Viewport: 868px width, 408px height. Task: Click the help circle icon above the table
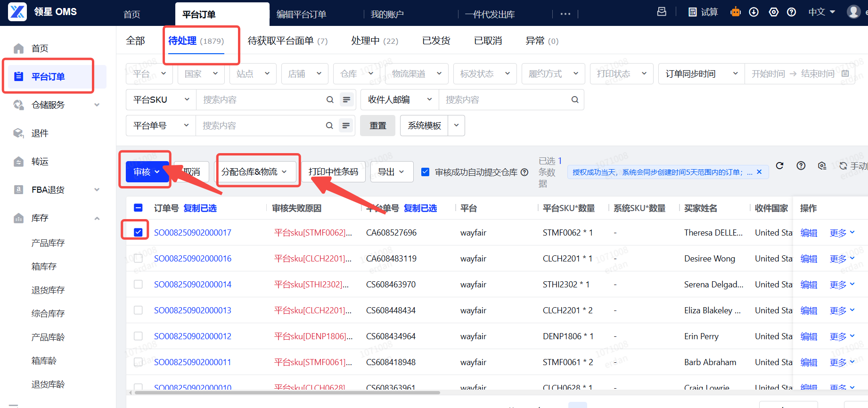click(x=801, y=165)
